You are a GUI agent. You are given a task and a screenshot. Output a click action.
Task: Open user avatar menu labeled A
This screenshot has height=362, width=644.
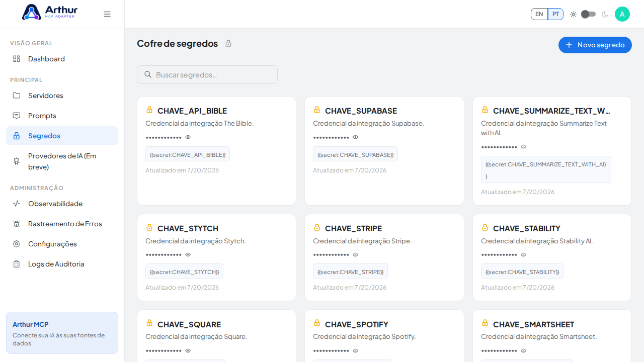coord(622,14)
